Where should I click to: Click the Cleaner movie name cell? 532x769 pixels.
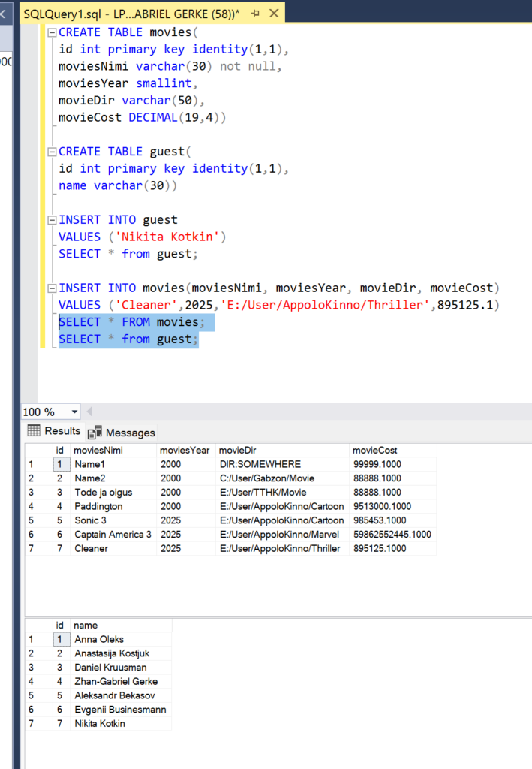coord(113,548)
